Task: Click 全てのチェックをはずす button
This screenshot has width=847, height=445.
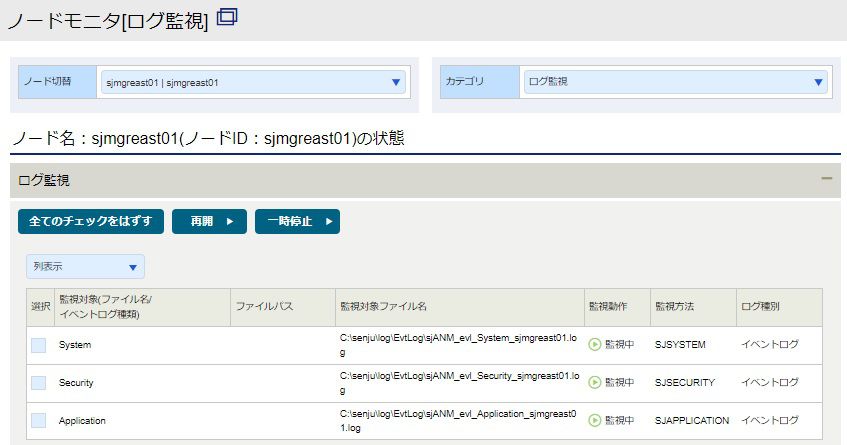Action: (x=91, y=221)
